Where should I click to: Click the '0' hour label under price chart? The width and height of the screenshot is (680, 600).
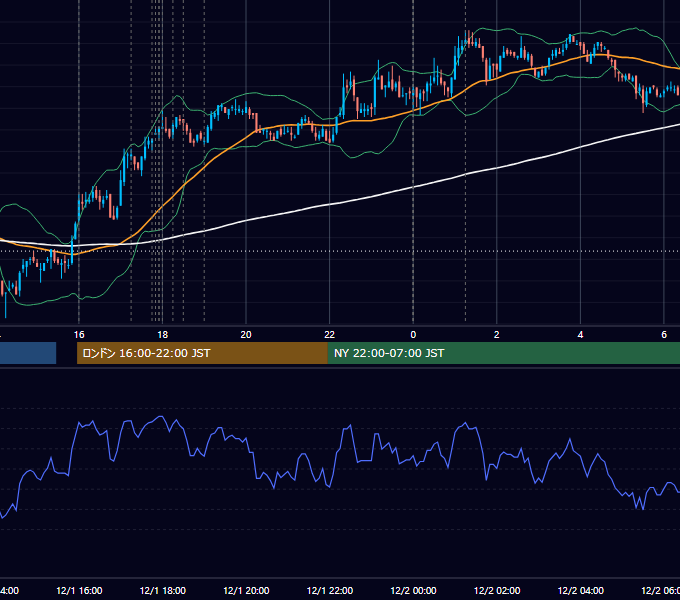[413, 335]
